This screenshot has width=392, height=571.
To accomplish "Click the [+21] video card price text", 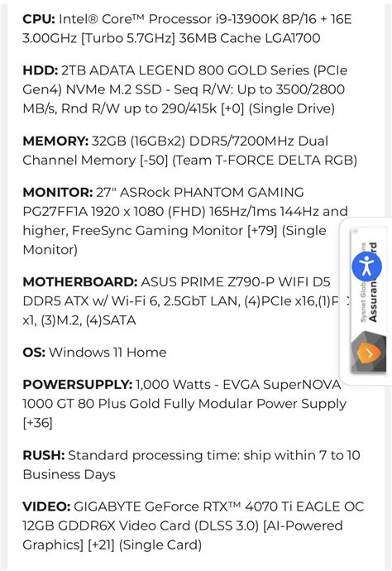I will tap(101, 545).
